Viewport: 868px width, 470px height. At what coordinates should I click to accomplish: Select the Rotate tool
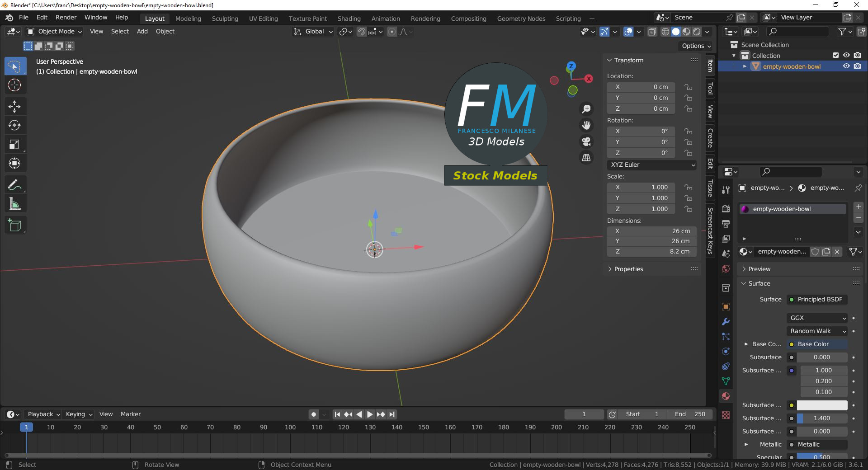click(x=14, y=126)
